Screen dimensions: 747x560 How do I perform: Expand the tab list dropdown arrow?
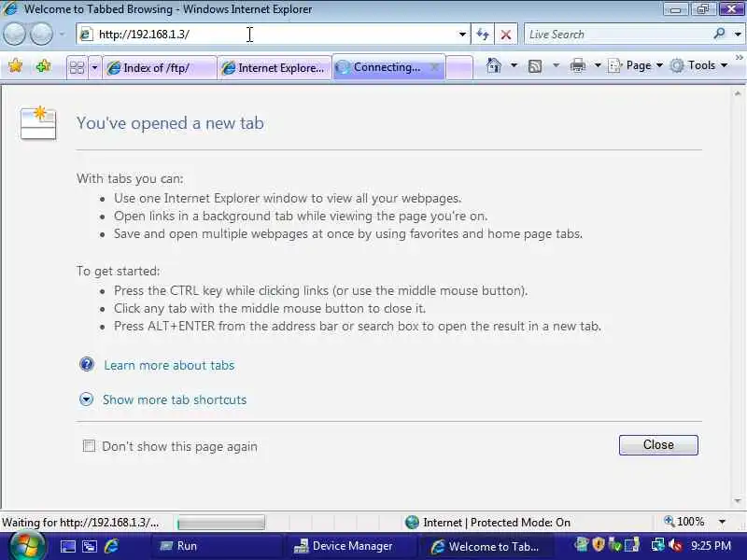tap(94, 67)
